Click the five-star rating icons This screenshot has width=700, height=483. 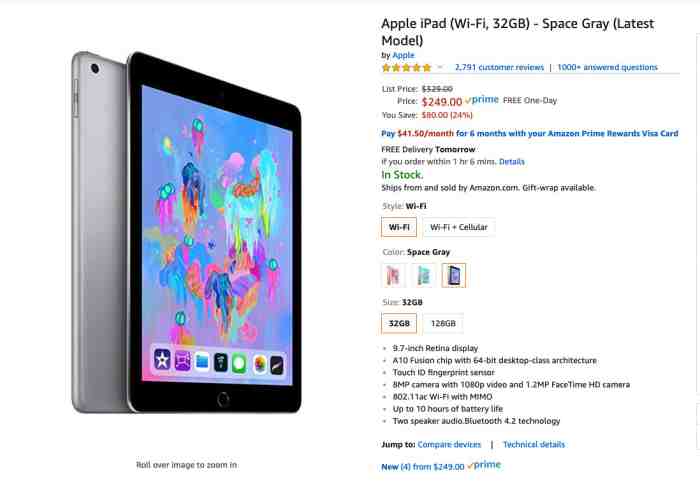pyautogui.click(x=406, y=68)
